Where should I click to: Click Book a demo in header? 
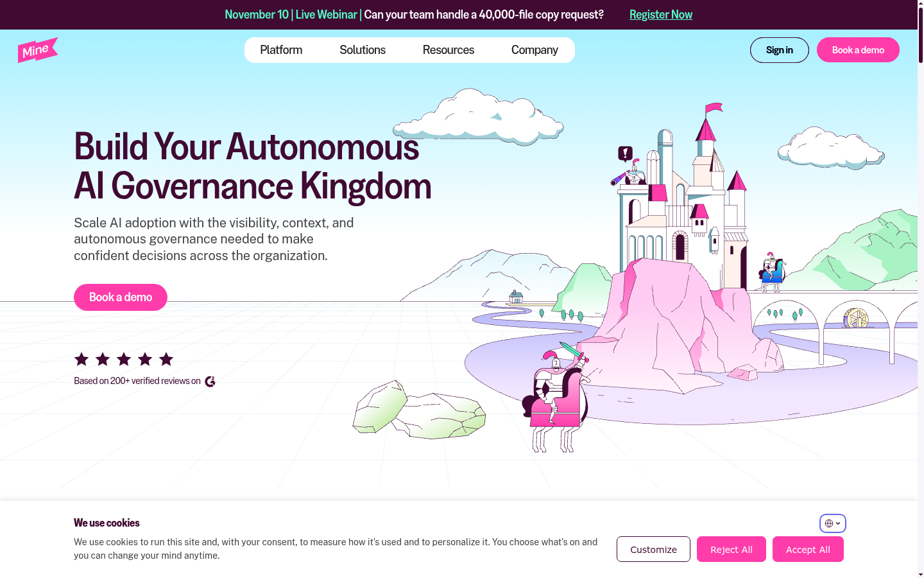pyautogui.click(x=858, y=50)
